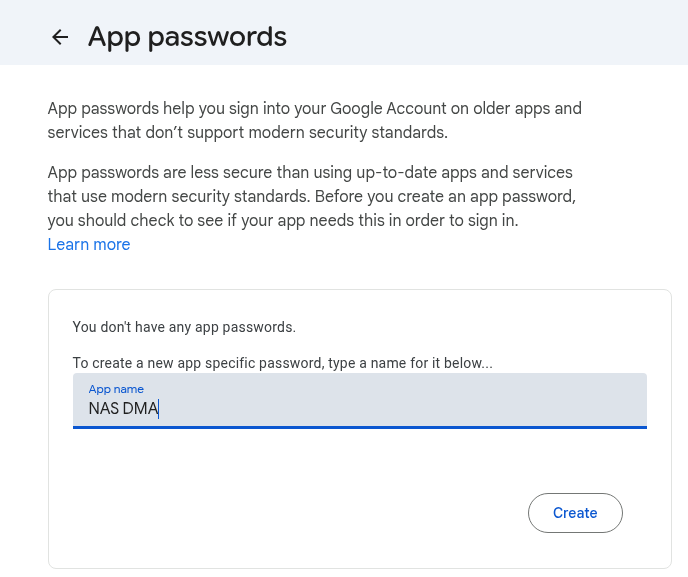Click the words "Google Account" in the description
The width and height of the screenshot is (688, 577).
pyautogui.click(x=378, y=108)
